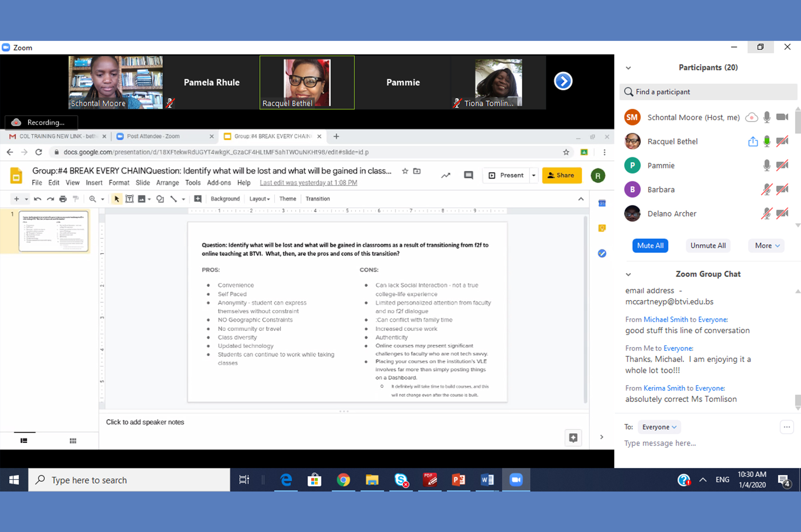The height and width of the screenshot is (532, 801).
Task: Unmute Delano Archer's microphone
Action: click(767, 214)
